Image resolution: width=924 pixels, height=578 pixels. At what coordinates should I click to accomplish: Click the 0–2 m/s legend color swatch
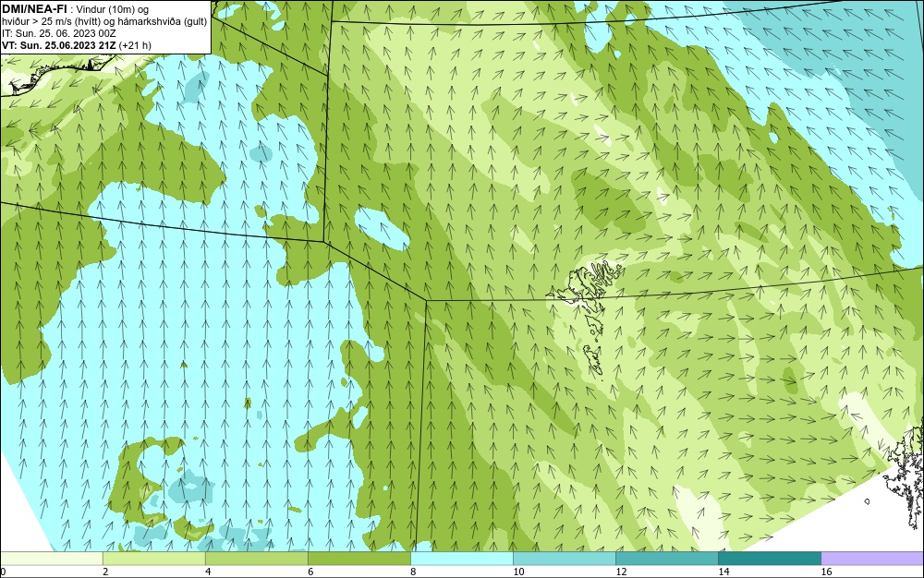pos(51,558)
